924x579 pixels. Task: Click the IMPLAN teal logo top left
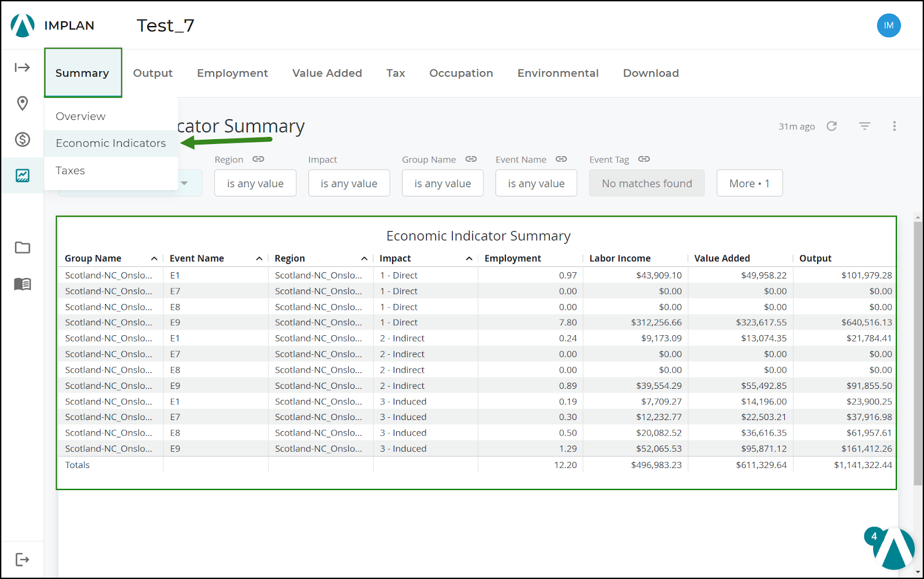[x=22, y=25]
